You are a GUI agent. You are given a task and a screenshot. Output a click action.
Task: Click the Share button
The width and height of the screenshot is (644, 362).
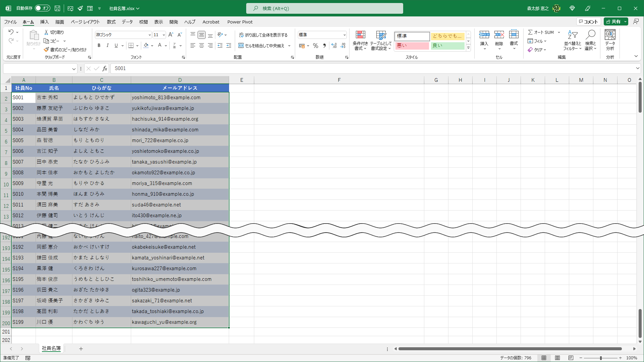(613, 21)
